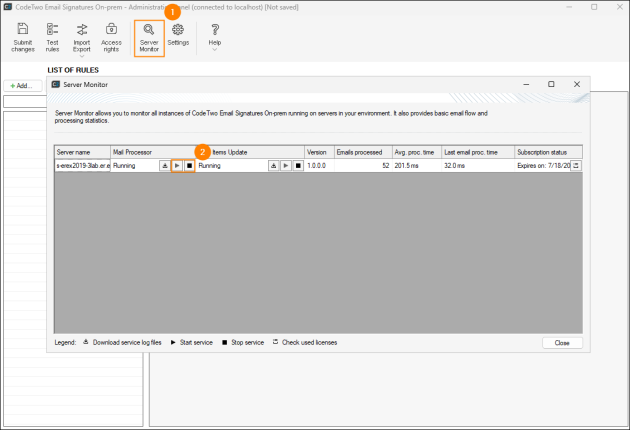Click the plus icon on the Add button
Image resolution: width=630 pixels, height=430 pixels.
point(12,86)
